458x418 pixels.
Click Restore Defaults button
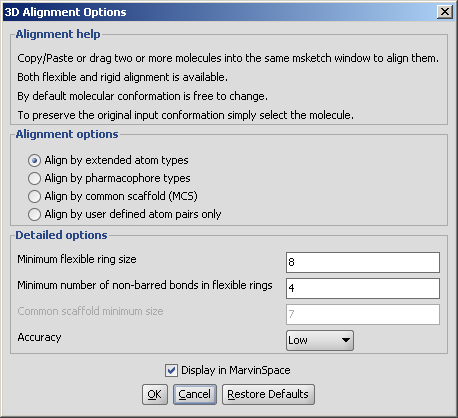click(268, 394)
